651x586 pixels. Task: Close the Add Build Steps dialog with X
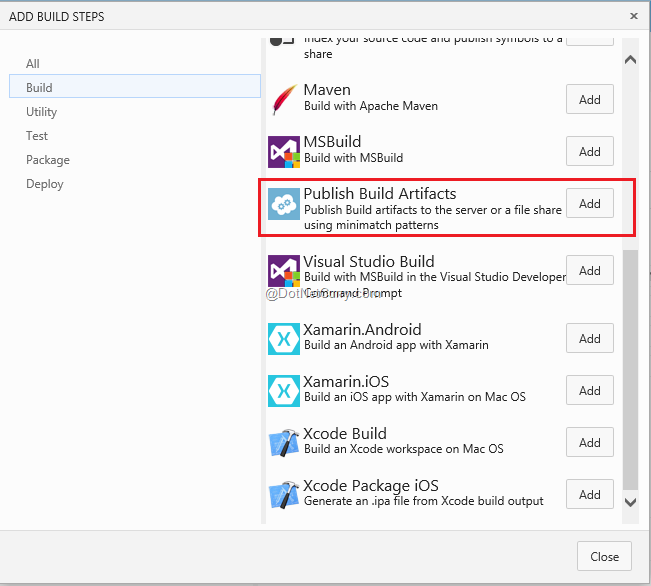(634, 16)
